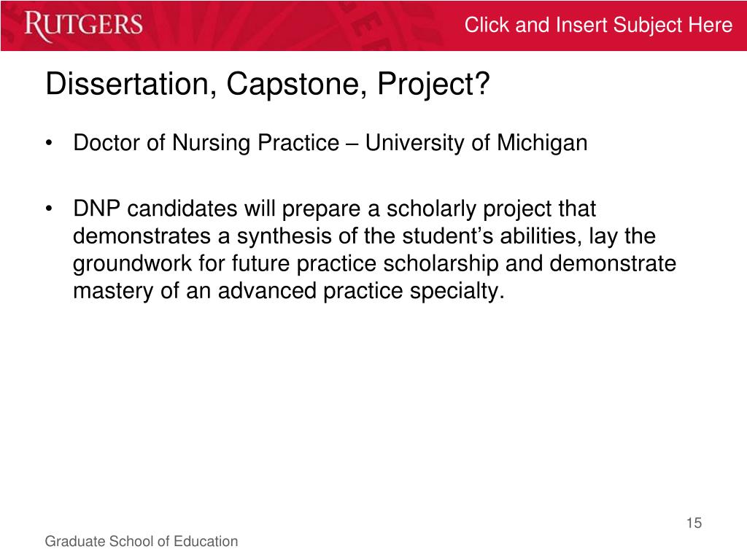
Task: Click the bullet marker before "Doctor of Nursing Practice"
Action: coord(48,144)
